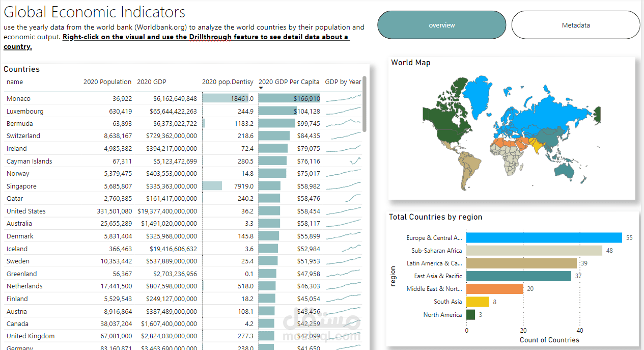Click the Count of Countries axis title
644x350 pixels.
549,340
